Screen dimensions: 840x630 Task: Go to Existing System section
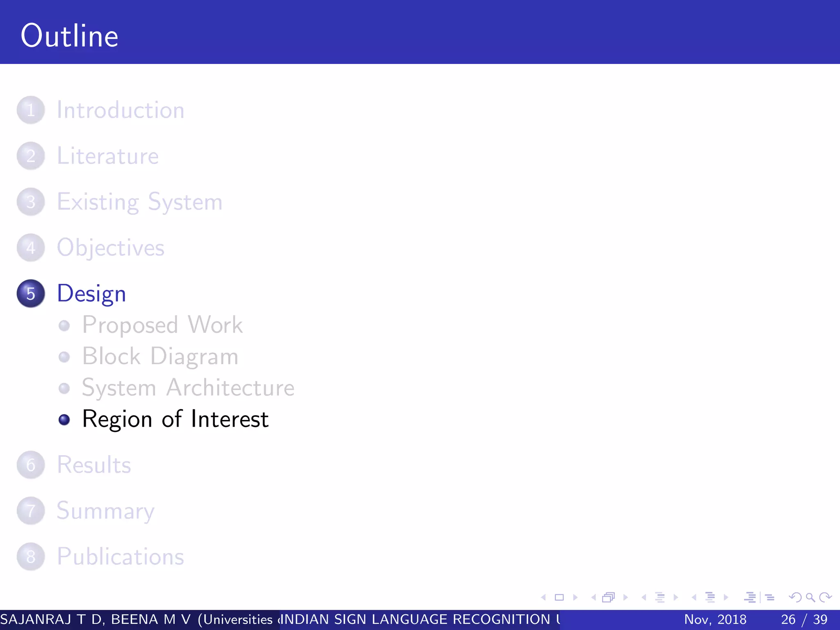139,202
